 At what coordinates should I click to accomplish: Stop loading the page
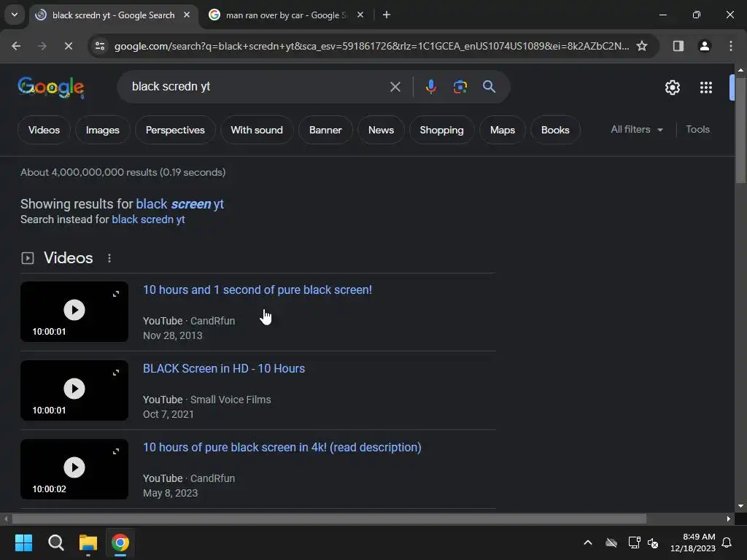coord(68,46)
